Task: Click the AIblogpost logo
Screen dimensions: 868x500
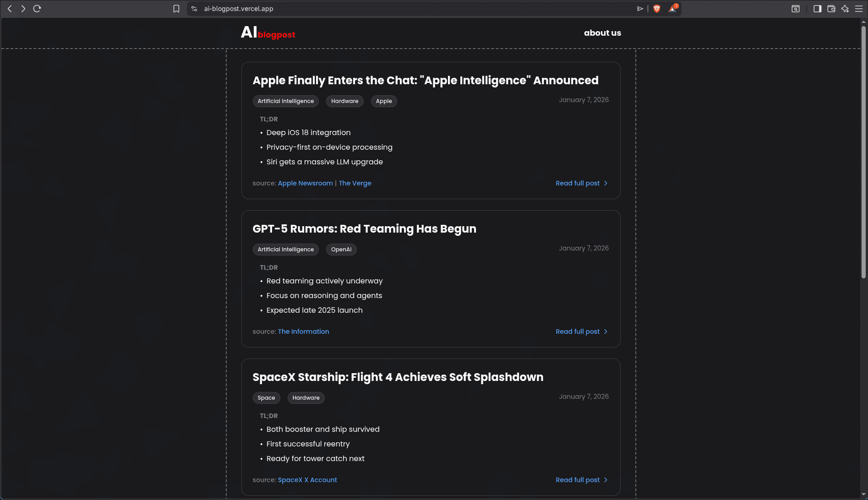Action: pos(268,33)
